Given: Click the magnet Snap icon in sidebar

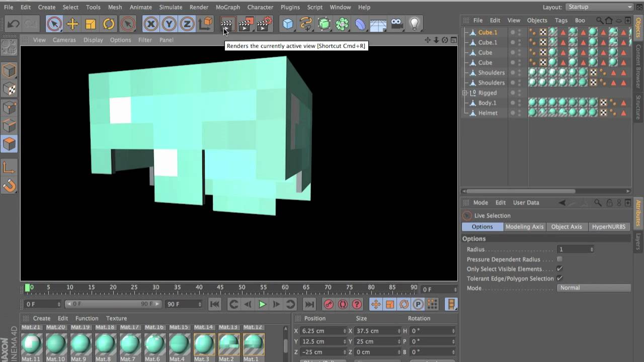Looking at the screenshot, I should click(9, 186).
